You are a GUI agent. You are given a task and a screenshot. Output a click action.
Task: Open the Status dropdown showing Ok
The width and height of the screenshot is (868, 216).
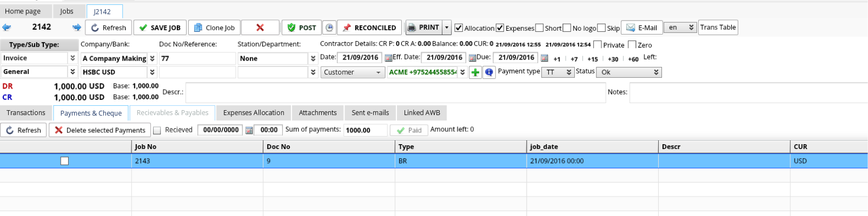click(628, 72)
